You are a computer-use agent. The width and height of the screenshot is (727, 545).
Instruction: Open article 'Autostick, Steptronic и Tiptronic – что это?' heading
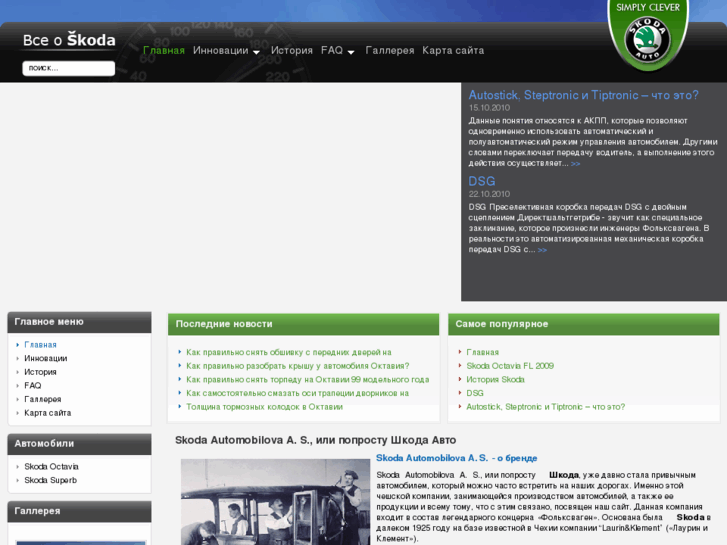click(583, 95)
